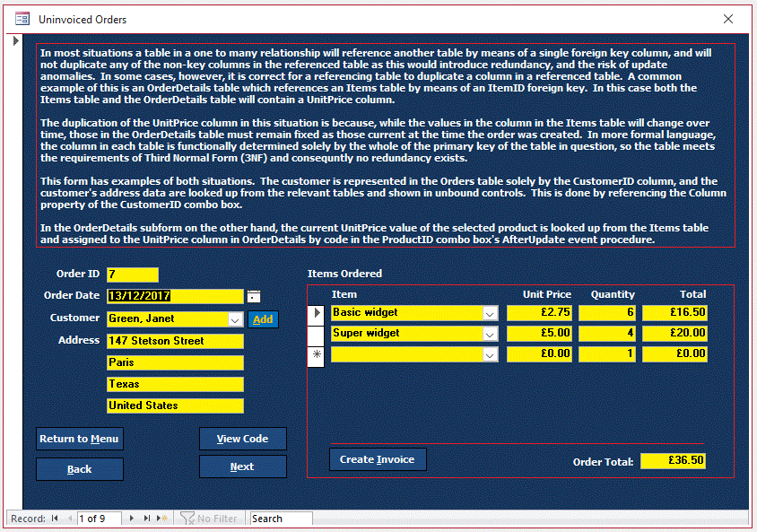Click the Green, Janet customer text
Screen dimensions: 757x532
click(142, 318)
